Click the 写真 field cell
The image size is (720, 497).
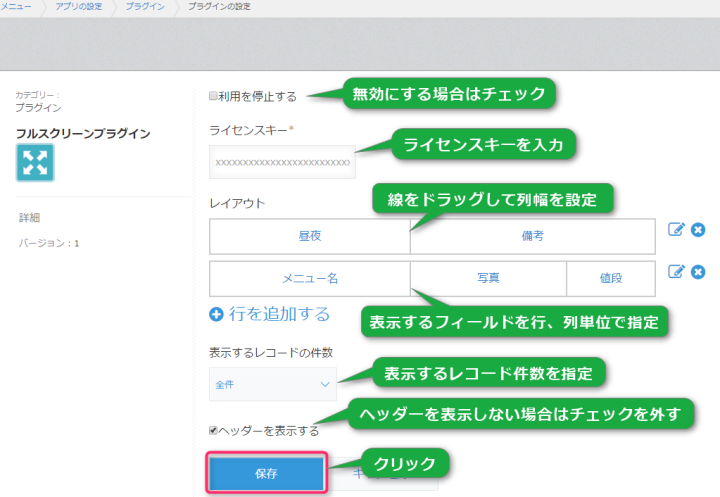click(488, 279)
